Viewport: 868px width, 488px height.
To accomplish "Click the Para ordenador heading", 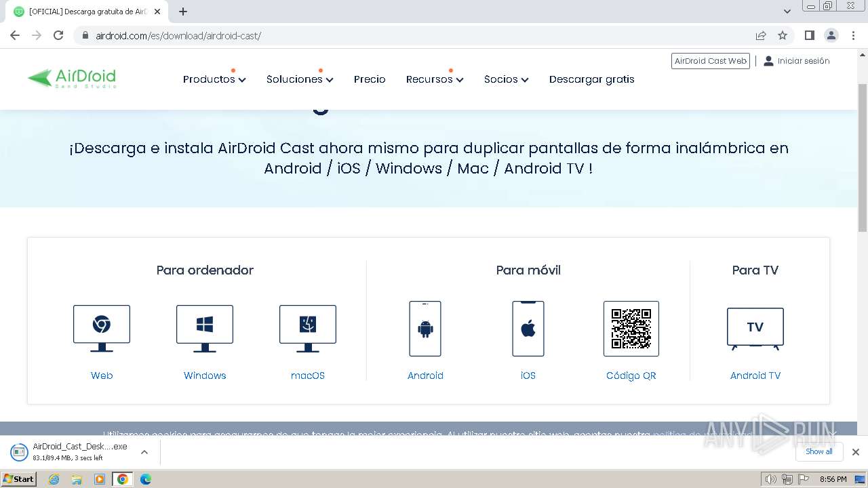I will click(x=205, y=270).
